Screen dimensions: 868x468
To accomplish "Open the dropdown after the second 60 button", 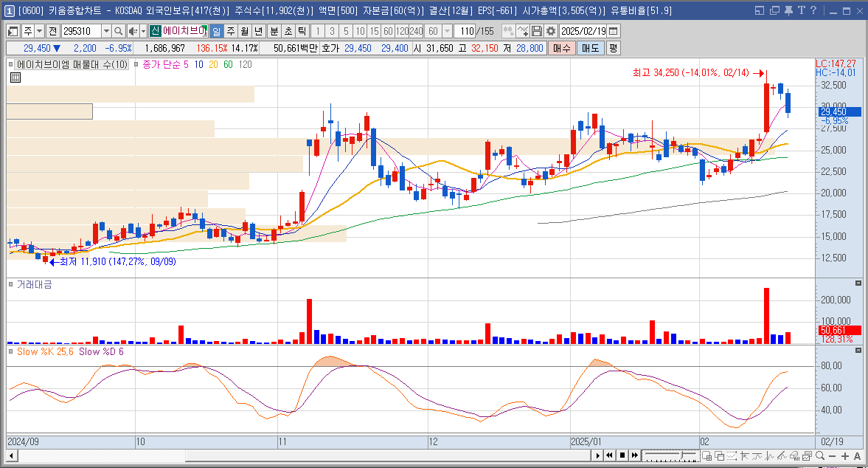I will point(448,31).
